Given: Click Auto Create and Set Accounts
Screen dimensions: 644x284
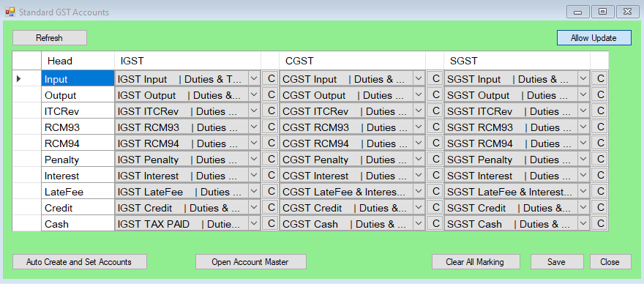Looking at the screenshot, I should 79,262.
